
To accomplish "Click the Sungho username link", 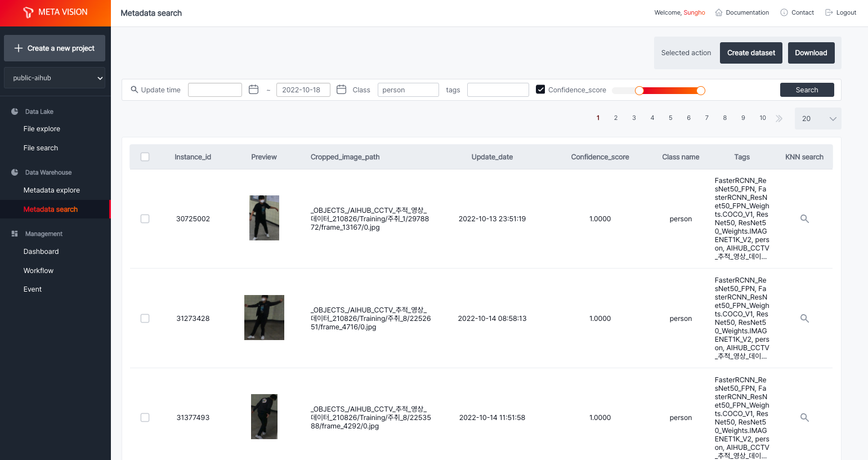I will tap(694, 12).
